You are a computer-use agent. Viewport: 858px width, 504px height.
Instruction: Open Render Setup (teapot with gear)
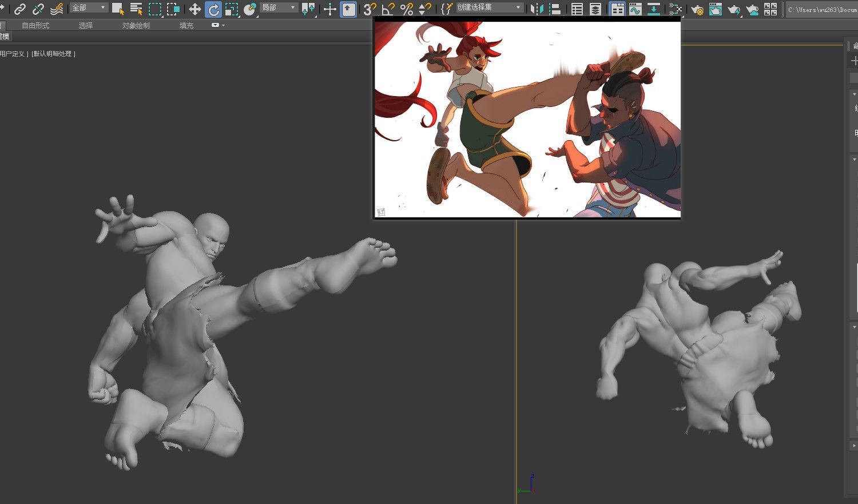[x=697, y=9]
